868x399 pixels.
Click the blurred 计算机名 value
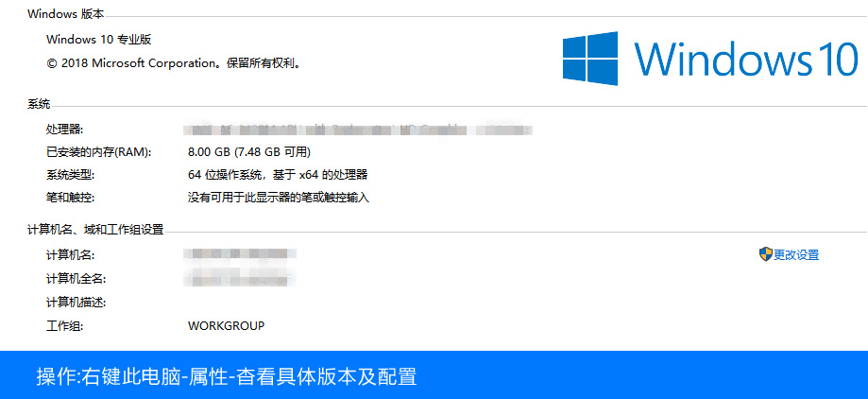pos(241,254)
